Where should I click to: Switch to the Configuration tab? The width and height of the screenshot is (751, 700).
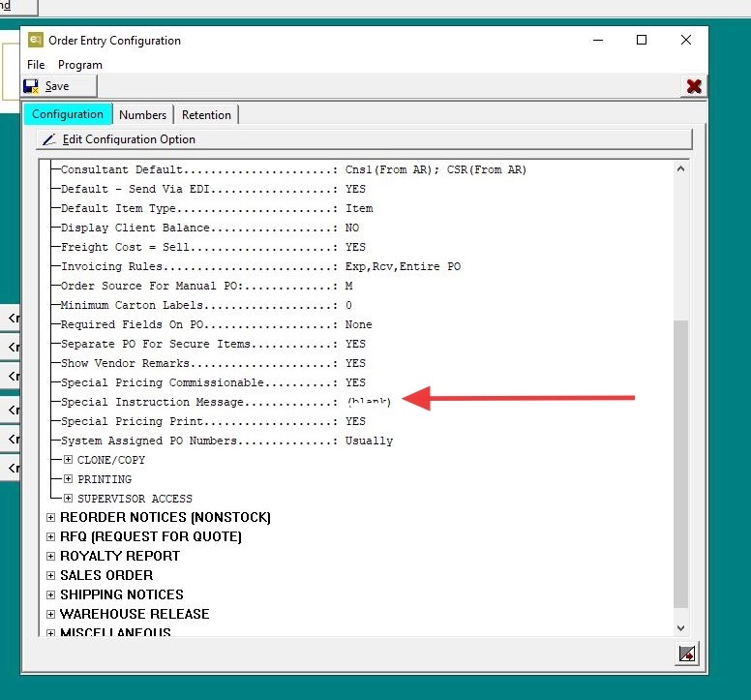68,114
